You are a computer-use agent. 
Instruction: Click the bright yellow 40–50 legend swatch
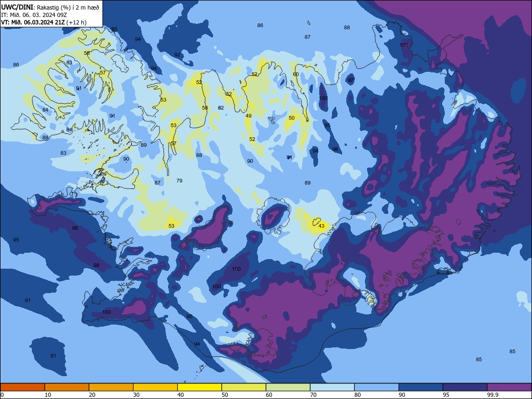click(199, 387)
